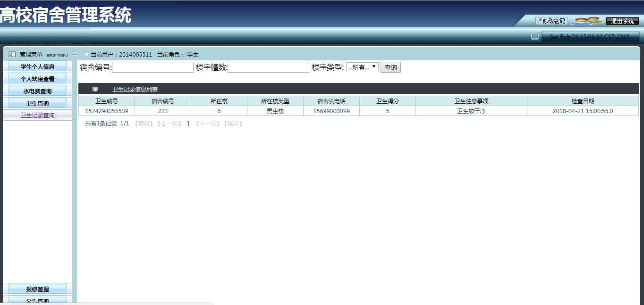Click the arrow icon in 卫生记录信息列表 bar

pos(95,89)
